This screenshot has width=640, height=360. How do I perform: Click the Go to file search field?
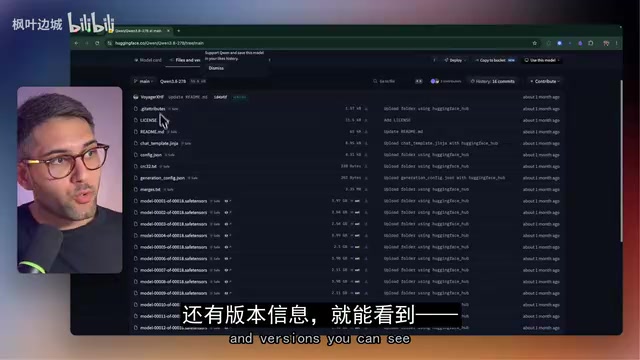point(398,81)
